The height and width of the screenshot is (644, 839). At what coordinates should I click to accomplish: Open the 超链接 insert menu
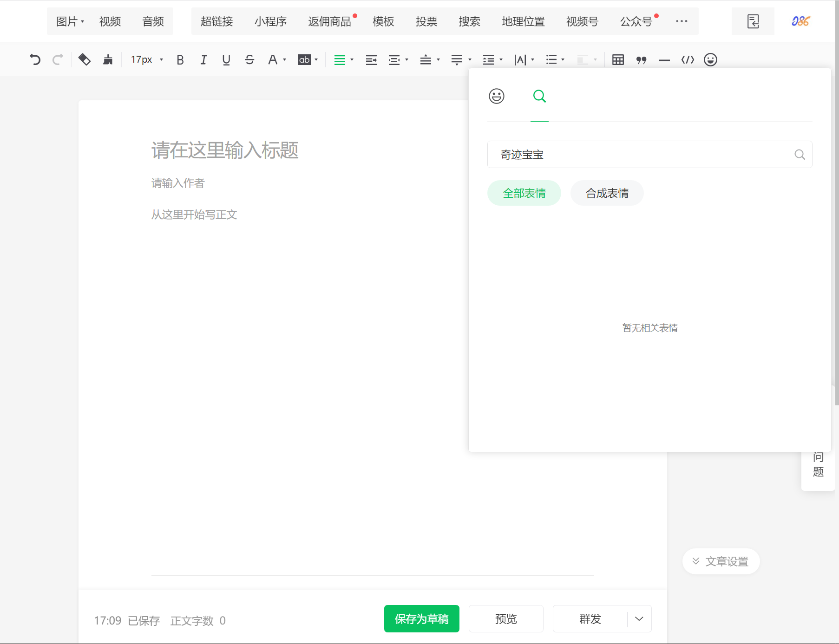click(216, 21)
